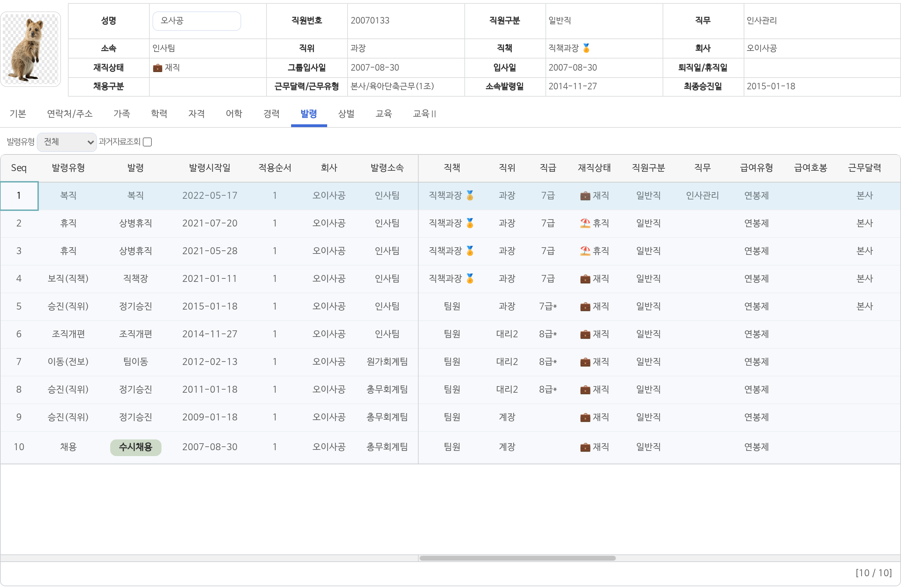Click briefcase icon in the 2015-01-18 row
The image size is (901, 588).
[585, 306]
